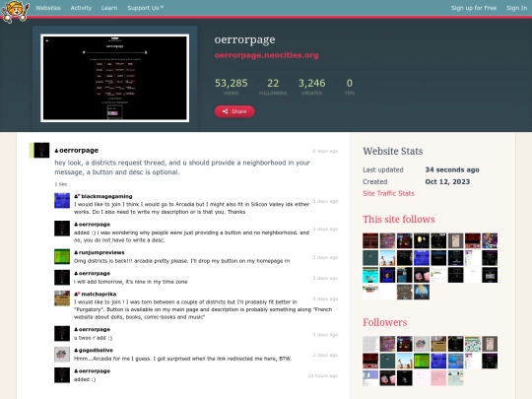The height and width of the screenshot is (399, 532).
Task: Open the oerrorpage site screenshot preview
Action: click(114, 78)
